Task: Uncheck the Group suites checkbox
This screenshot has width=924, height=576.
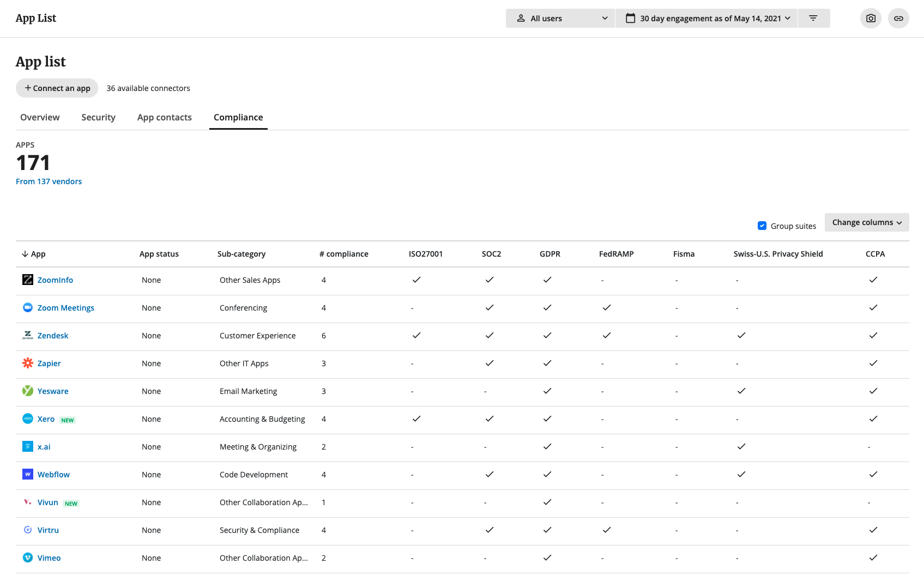Action: pyautogui.click(x=762, y=226)
